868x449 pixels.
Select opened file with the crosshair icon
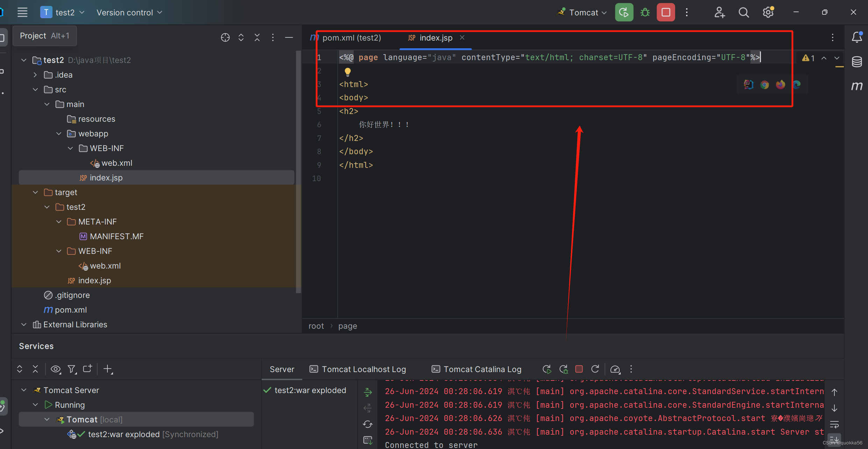pyautogui.click(x=225, y=37)
